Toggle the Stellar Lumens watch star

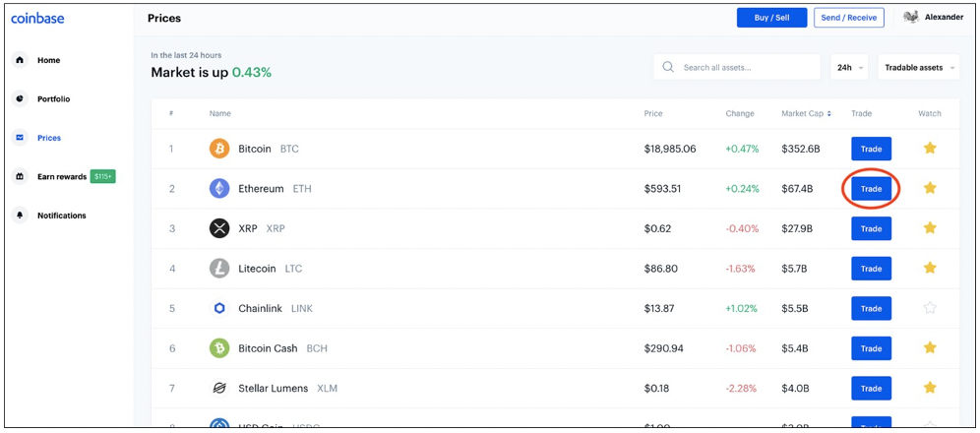tap(930, 388)
